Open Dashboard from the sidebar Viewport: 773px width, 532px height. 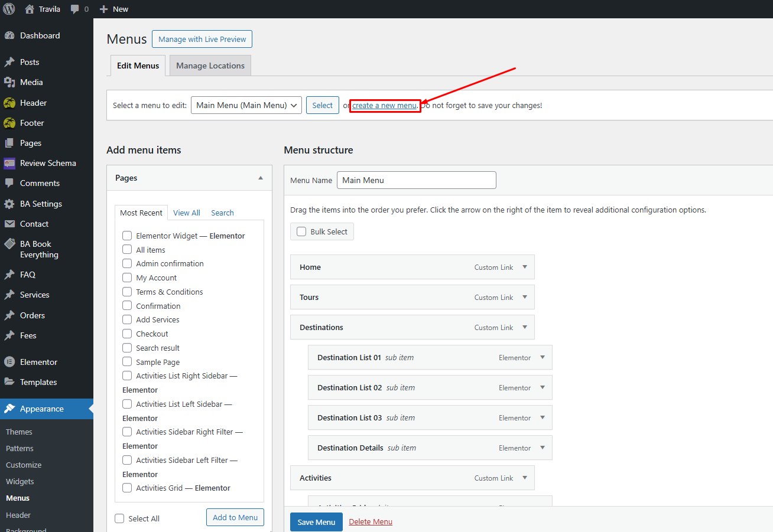tap(40, 35)
